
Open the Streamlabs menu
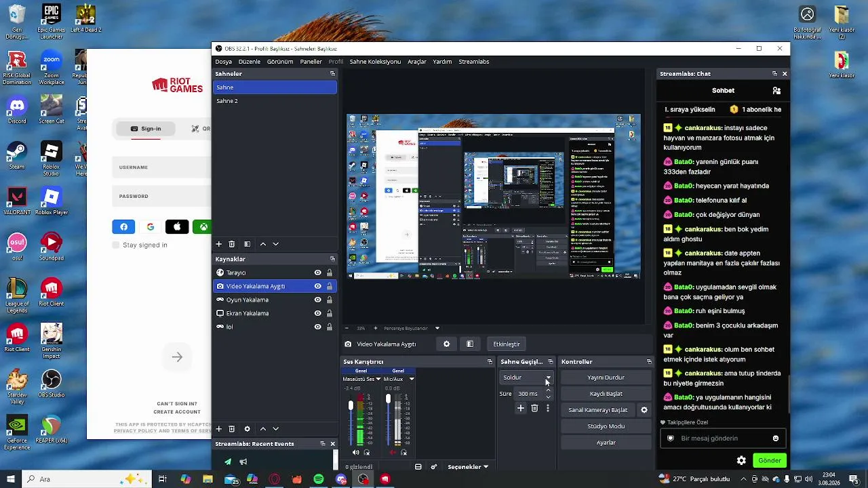point(474,62)
